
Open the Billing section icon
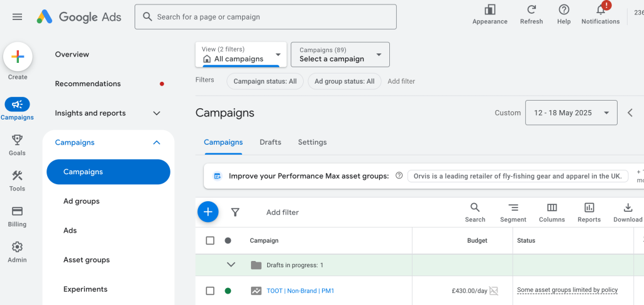tap(18, 212)
